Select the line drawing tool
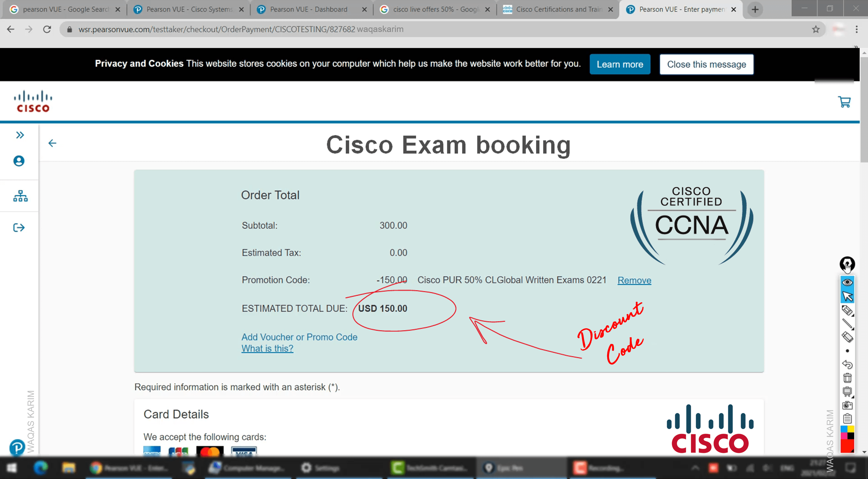This screenshot has width=868, height=479. pyautogui.click(x=847, y=324)
